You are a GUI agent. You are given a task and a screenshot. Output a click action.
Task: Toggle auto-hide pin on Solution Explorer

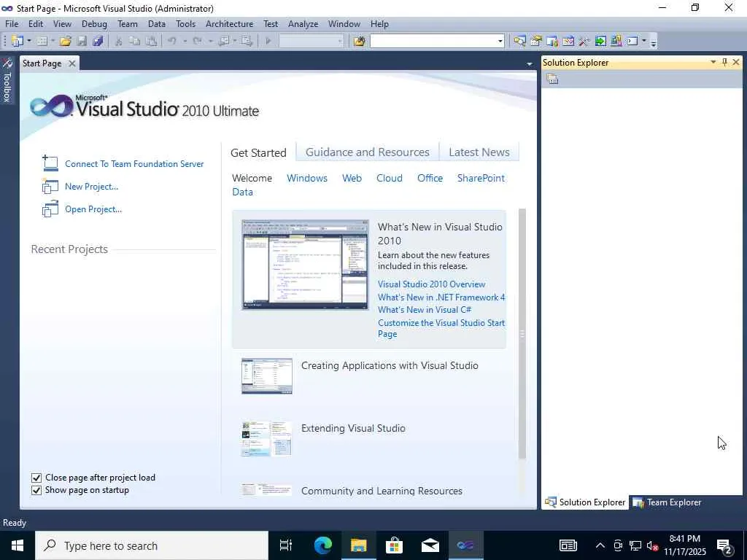[724, 63]
